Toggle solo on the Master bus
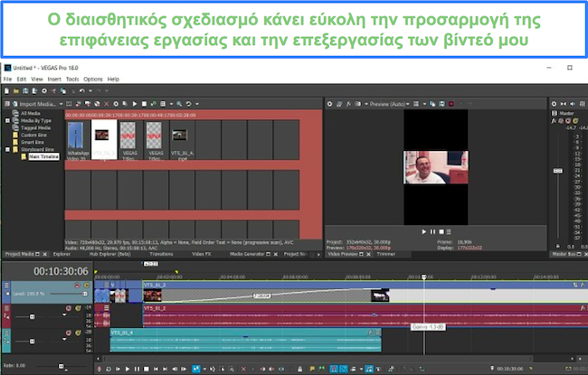Image resolution: width=588 pixels, height=375 pixels. (575, 120)
